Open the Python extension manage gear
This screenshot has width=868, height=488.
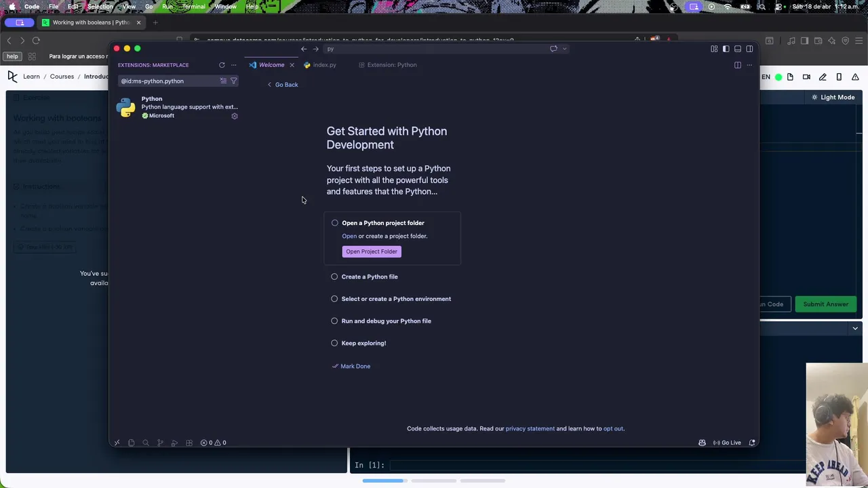[235, 116]
